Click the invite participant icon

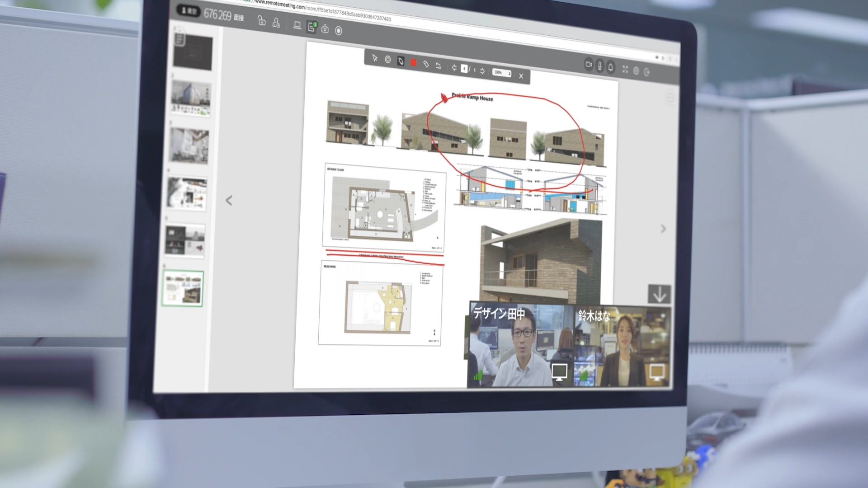click(276, 23)
